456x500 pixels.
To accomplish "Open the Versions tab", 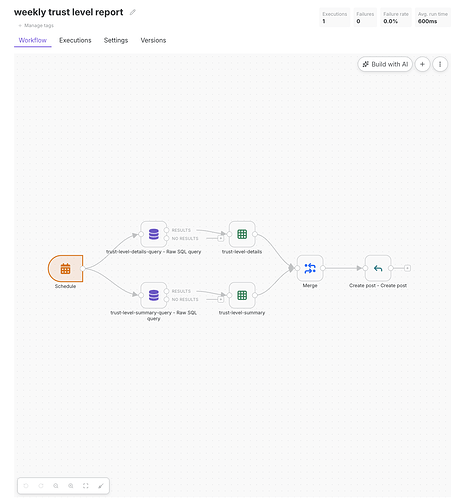I will click(153, 40).
